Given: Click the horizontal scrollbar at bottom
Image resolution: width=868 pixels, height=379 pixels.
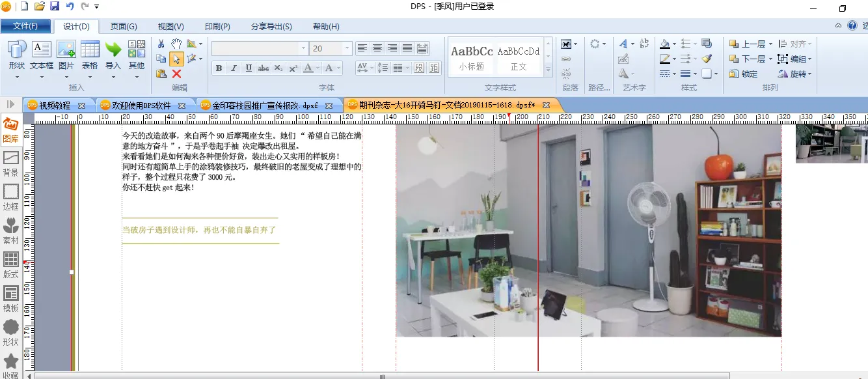Looking at the screenshot, I should tap(383, 376).
